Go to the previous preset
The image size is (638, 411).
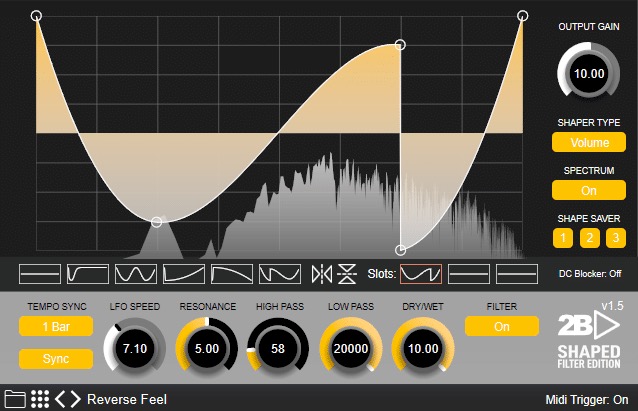60,399
